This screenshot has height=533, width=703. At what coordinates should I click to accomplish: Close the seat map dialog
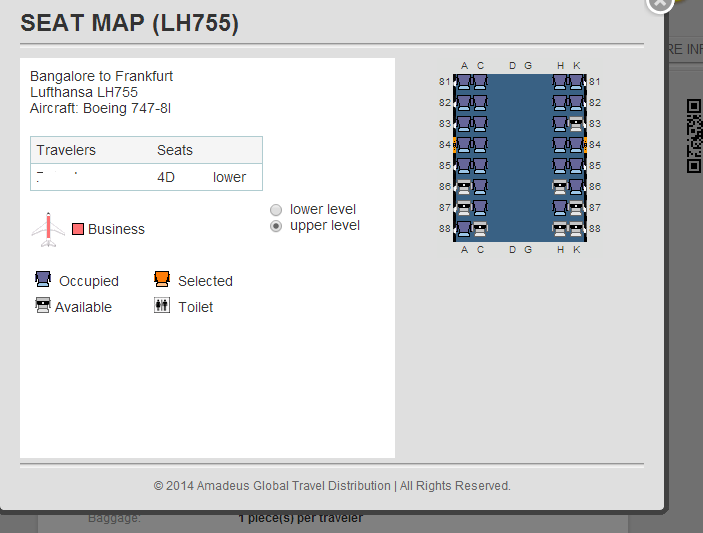[659, 3]
